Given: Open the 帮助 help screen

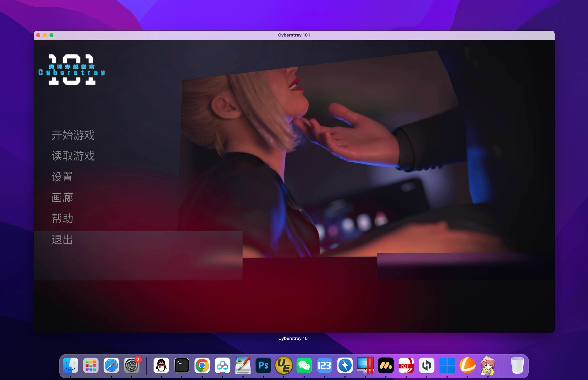Looking at the screenshot, I should pyautogui.click(x=62, y=218).
